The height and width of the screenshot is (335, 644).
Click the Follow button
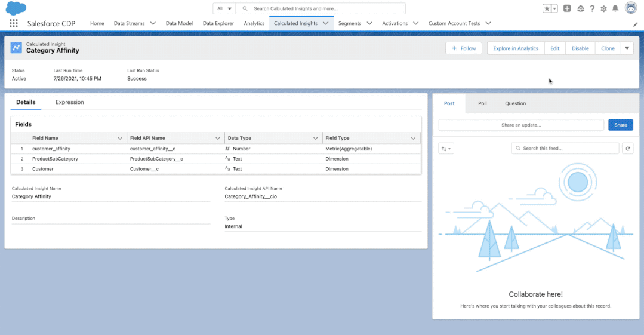(x=464, y=48)
